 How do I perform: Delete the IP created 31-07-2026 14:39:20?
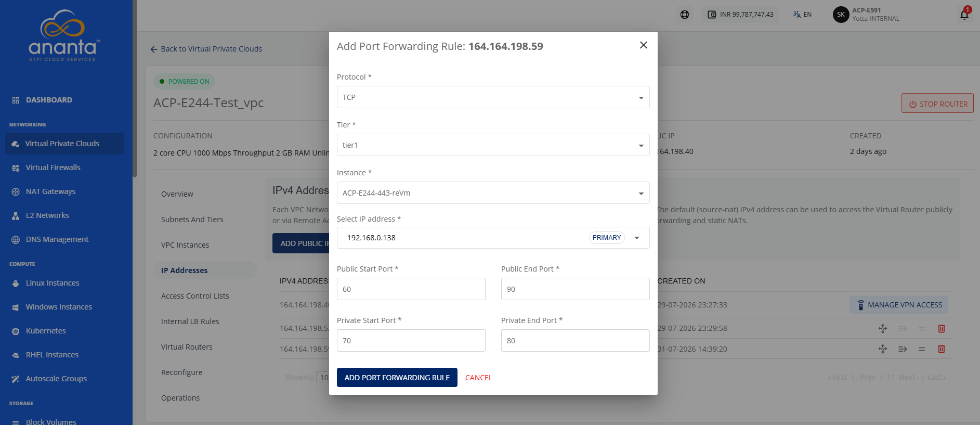(941, 349)
